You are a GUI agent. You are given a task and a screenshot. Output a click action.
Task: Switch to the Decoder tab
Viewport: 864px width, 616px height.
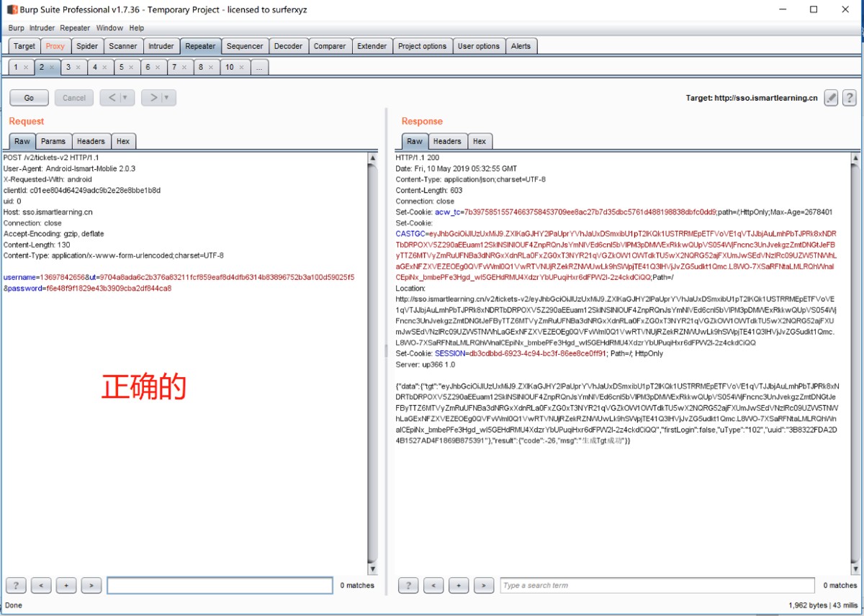click(x=288, y=46)
